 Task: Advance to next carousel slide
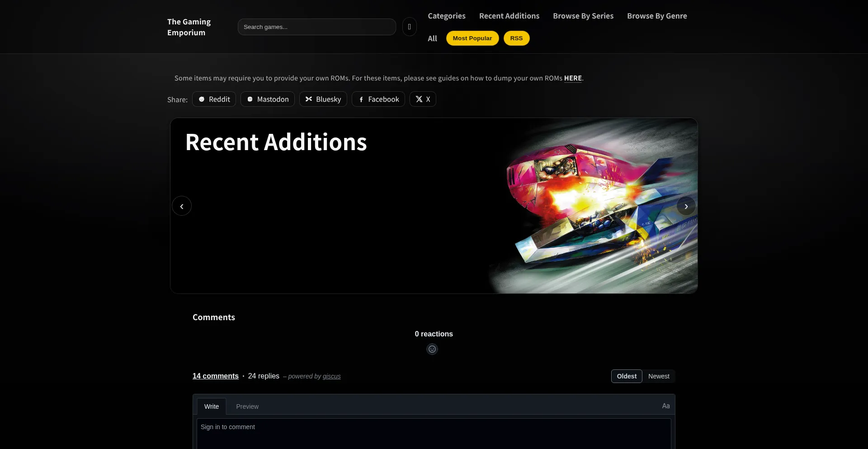click(686, 206)
